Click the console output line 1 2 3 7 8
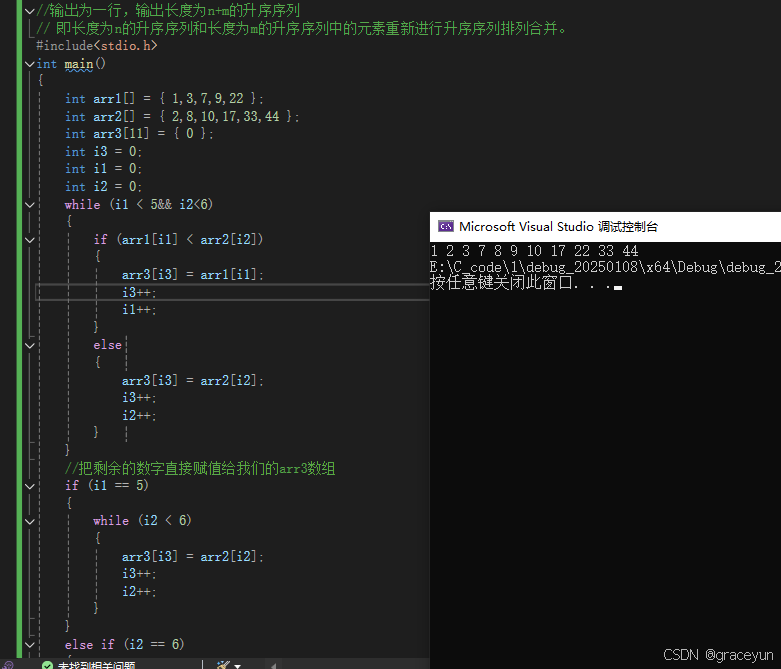Screen dimensions: 781x669 (534, 251)
